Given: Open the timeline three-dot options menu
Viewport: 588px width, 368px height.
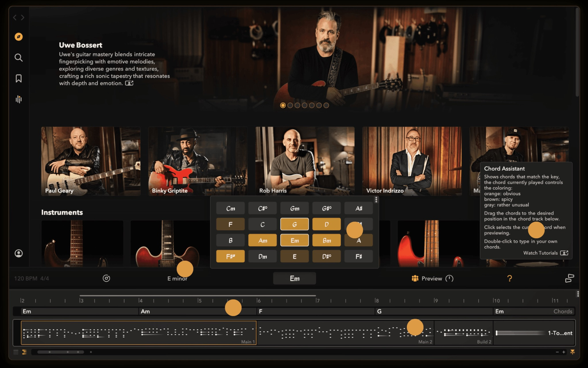Looking at the screenshot, I should (x=578, y=294).
